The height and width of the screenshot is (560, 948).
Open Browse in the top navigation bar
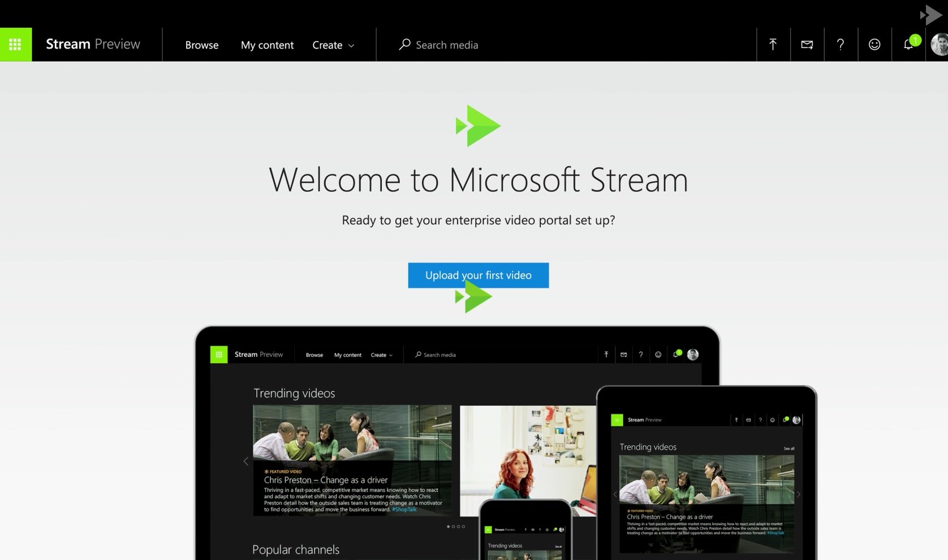tap(201, 45)
